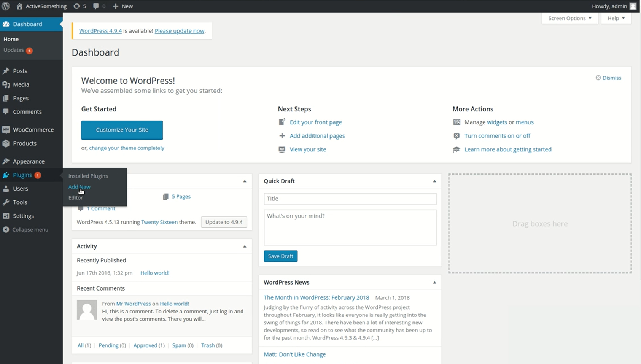Expand the Screen Options dropdown
The image size is (641, 364).
coord(569,18)
